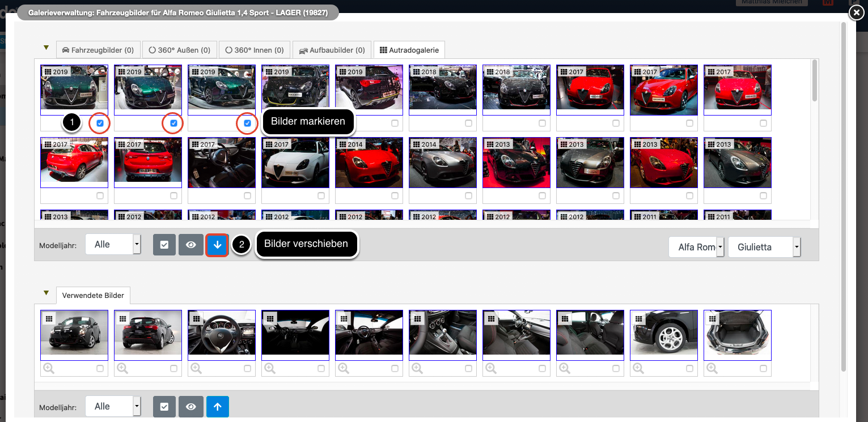Click the upper eye preview icon button
Image resolution: width=868 pixels, height=422 pixels.
[191, 245]
